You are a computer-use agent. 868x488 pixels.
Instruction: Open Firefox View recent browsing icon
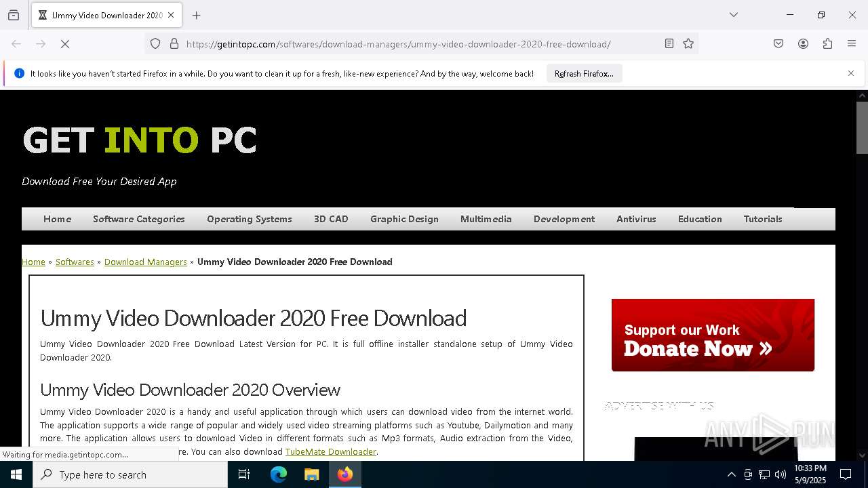click(x=14, y=15)
